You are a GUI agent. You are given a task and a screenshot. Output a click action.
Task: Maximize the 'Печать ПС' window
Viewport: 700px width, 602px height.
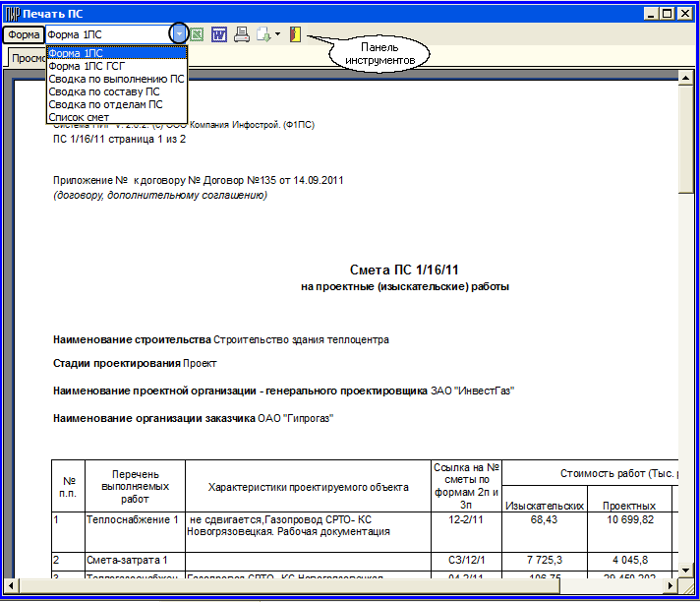pos(670,13)
